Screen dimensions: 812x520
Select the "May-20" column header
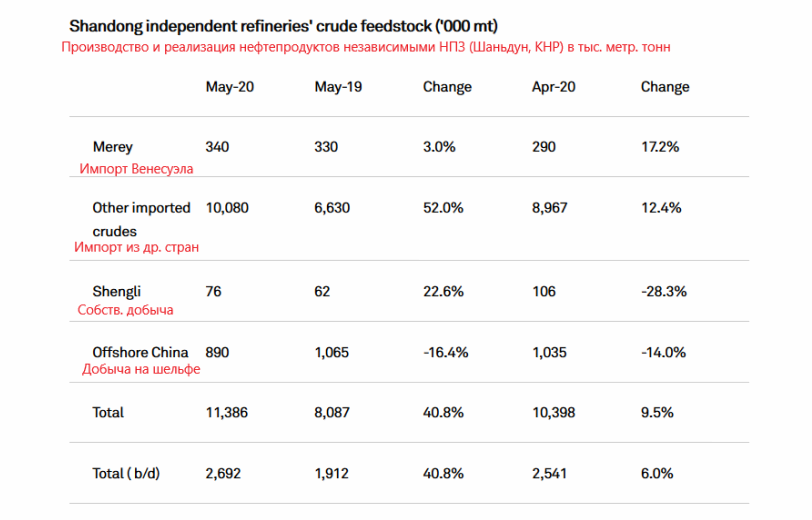[x=229, y=87]
